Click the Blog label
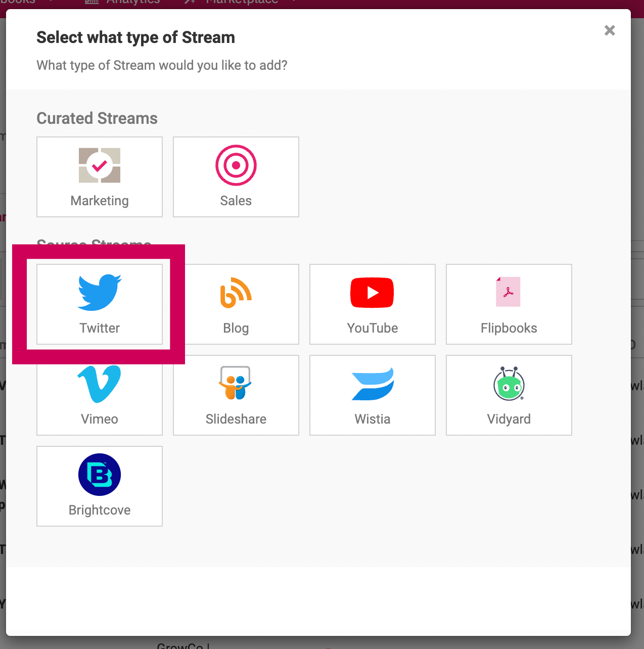 (236, 329)
